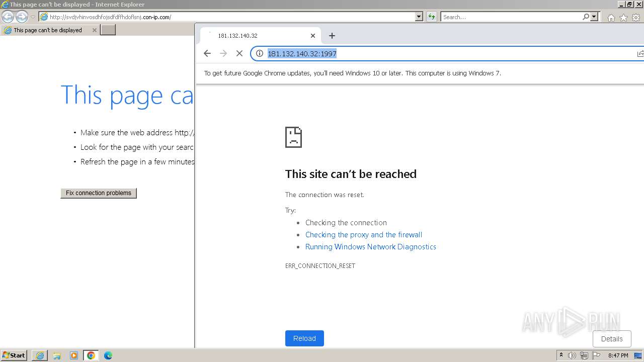Screen dimensions: 644x362
Task: Click the ERR_CONNECTION_RESET text
Action: (320, 266)
